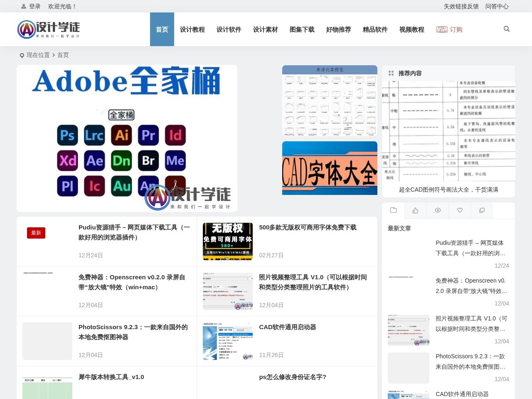Switch to the 视频教程 menu
Image resolution: width=532 pixels, height=399 pixels.
[x=411, y=29]
